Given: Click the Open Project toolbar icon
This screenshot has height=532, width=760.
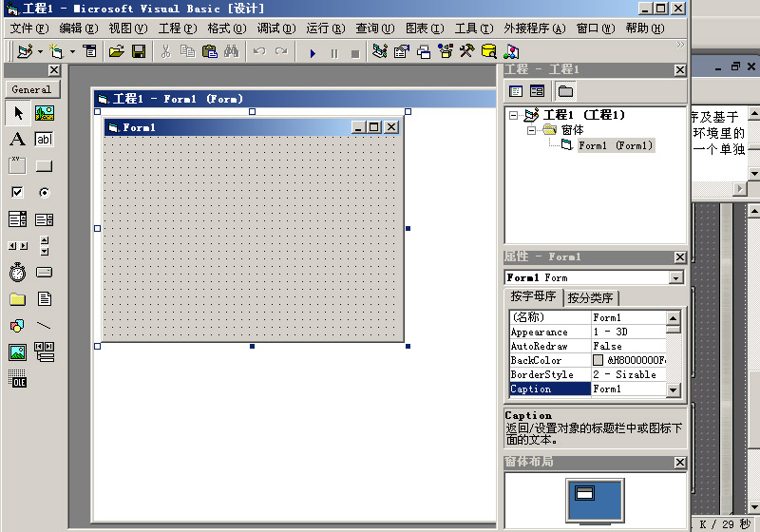Looking at the screenshot, I should click(x=116, y=51).
